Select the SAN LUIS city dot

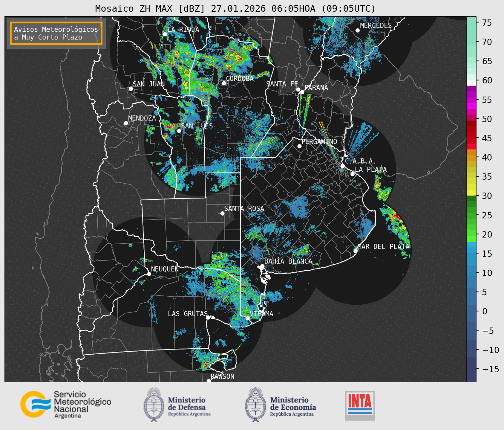click(179, 131)
